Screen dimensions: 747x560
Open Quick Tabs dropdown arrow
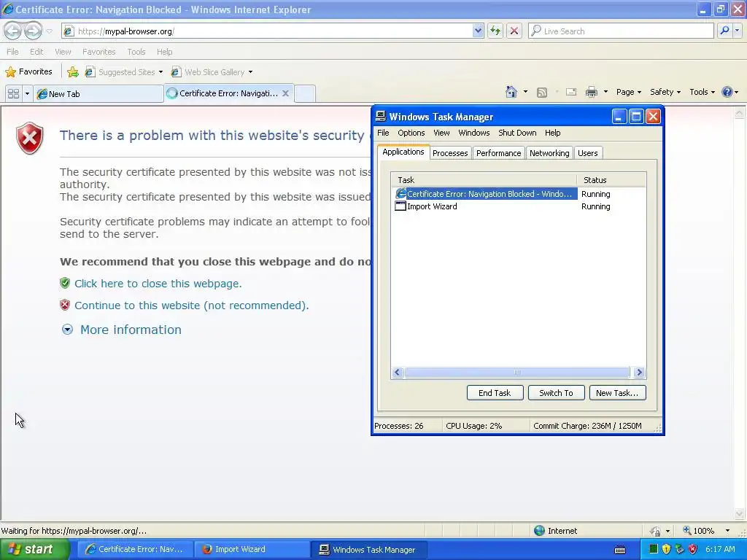[27, 94]
